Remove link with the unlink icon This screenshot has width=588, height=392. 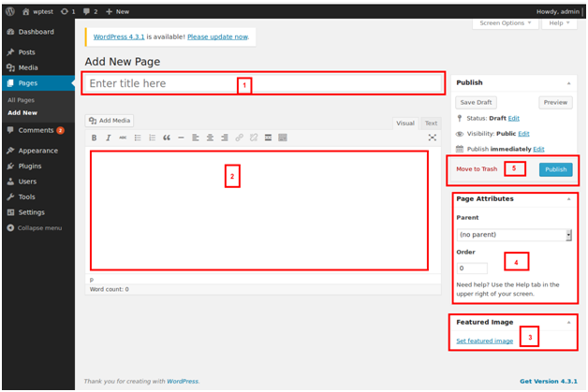tap(254, 138)
